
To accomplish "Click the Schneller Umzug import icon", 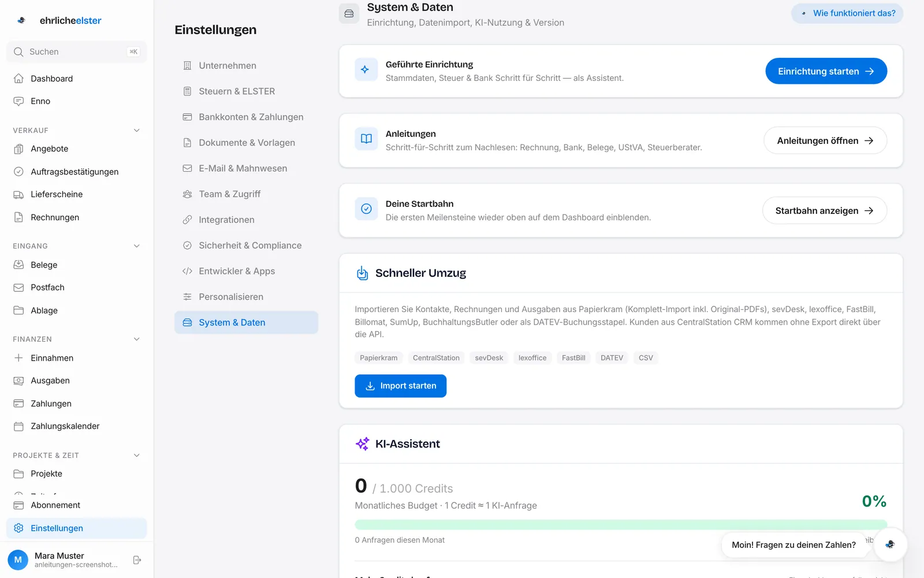I will pos(362,273).
